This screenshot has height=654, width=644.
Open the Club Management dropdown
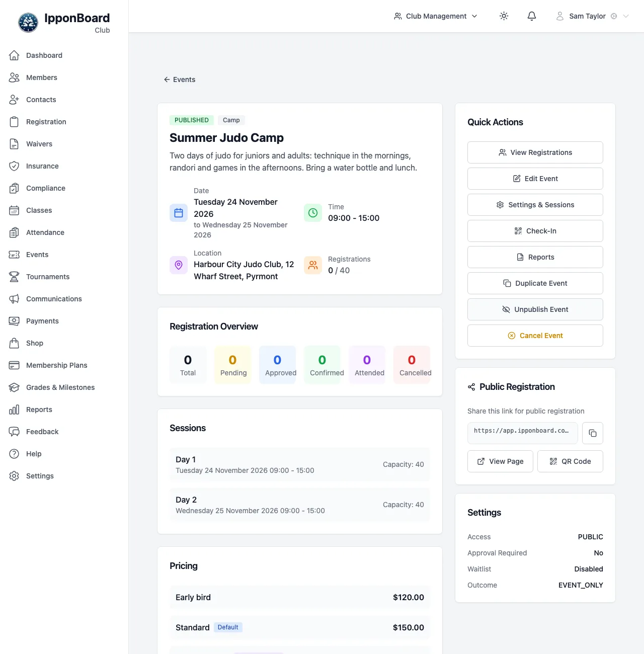tap(436, 16)
